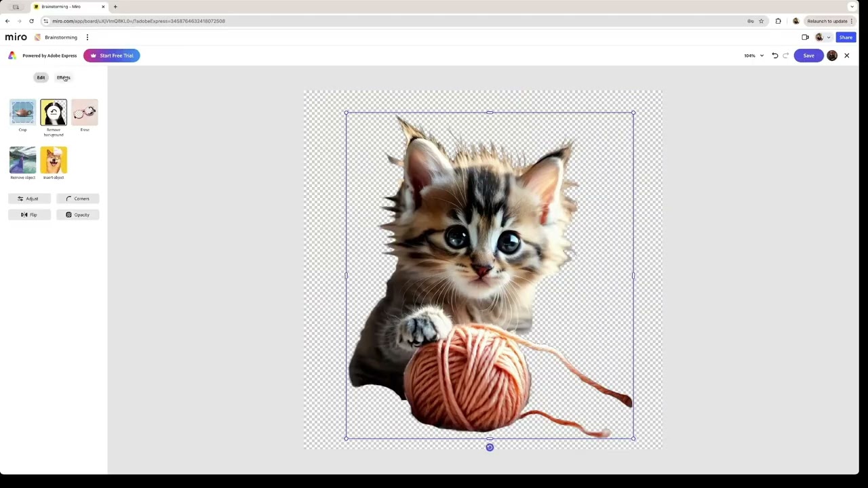Click the Share button
This screenshot has height=488, width=868.
click(846, 37)
